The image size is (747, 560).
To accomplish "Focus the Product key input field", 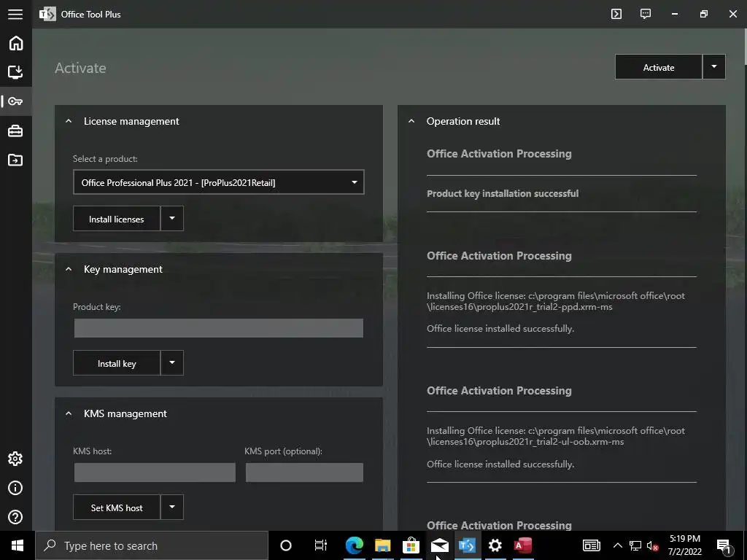I will (x=219, y=328).
